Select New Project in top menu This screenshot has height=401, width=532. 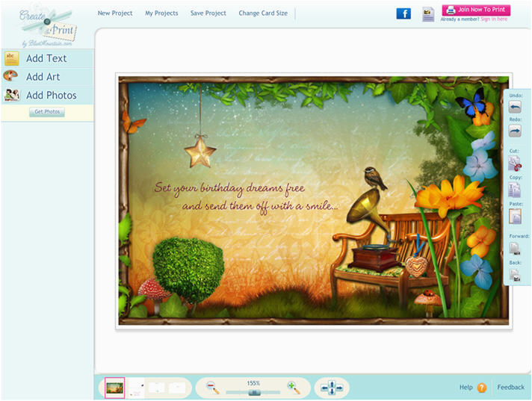click(115, 13)
